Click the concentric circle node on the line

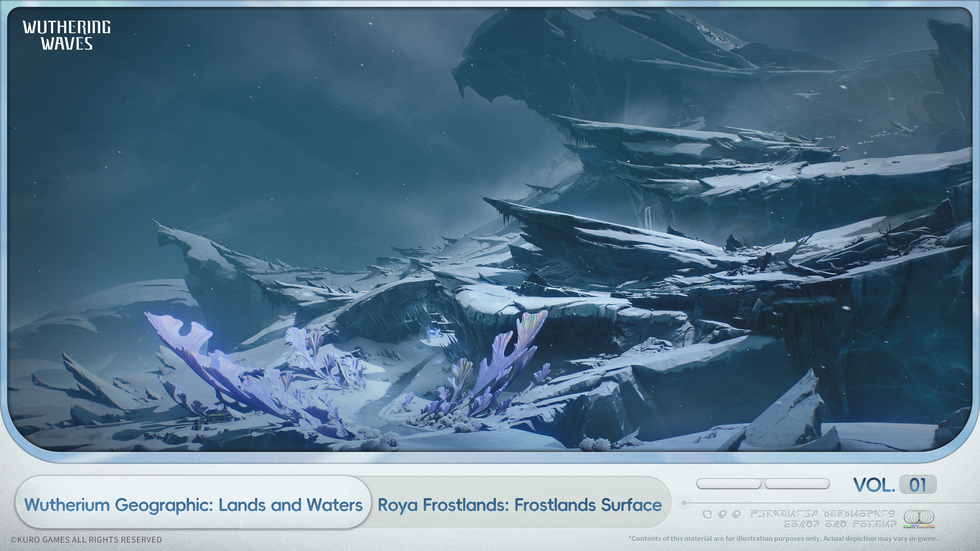(684, 503)
